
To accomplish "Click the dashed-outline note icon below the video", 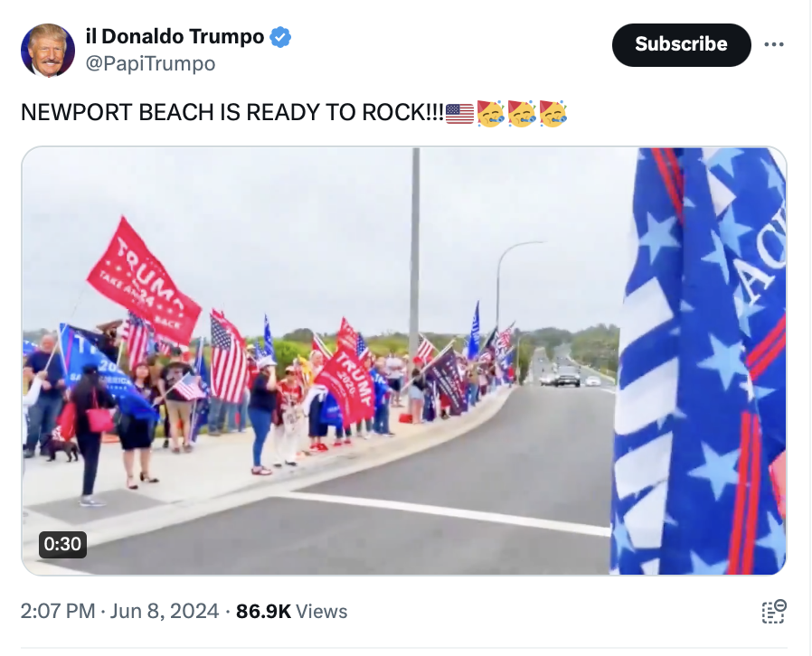I will [x=774, y=612].
